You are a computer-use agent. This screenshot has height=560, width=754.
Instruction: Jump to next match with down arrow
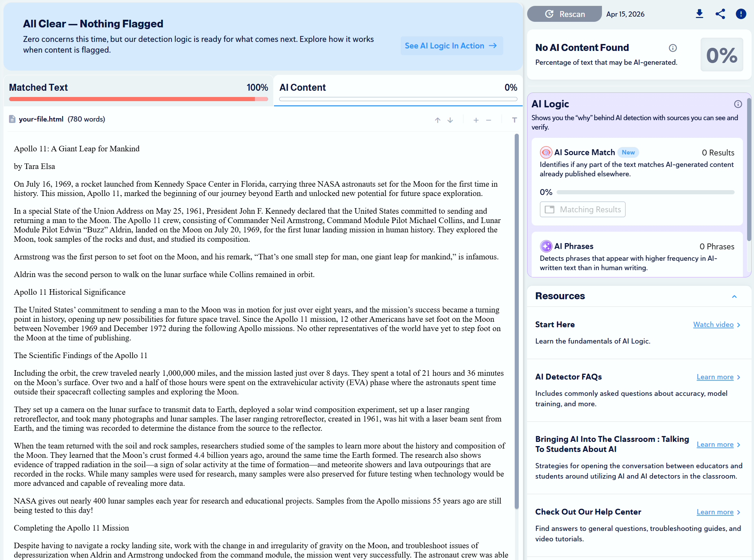450,120
